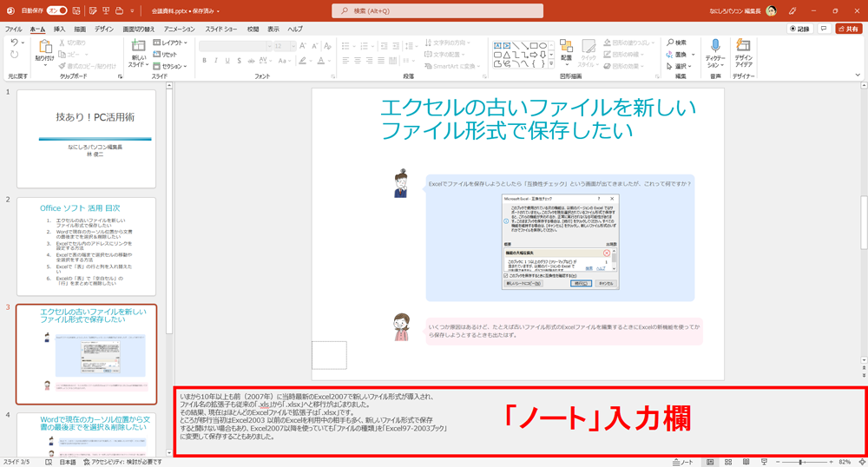Click the account name なにしろパソコン 編集長
Viewport: 868px width, 467px height.
point(736,10)
